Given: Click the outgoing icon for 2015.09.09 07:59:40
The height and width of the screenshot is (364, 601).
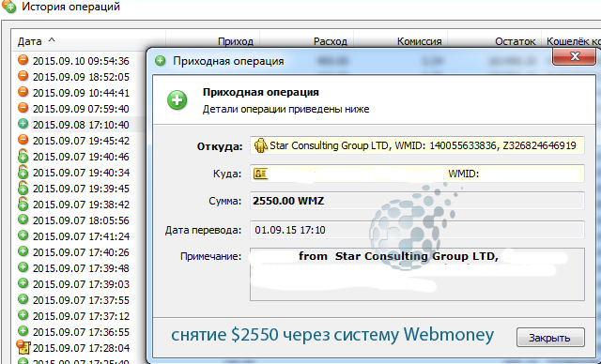Looking at the screenshot, I should (23, 108).
